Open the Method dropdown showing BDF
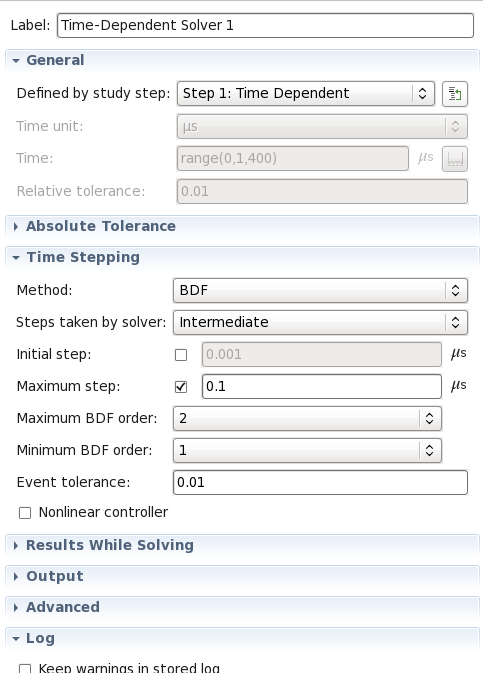483x673 pixels. (320, 291)
